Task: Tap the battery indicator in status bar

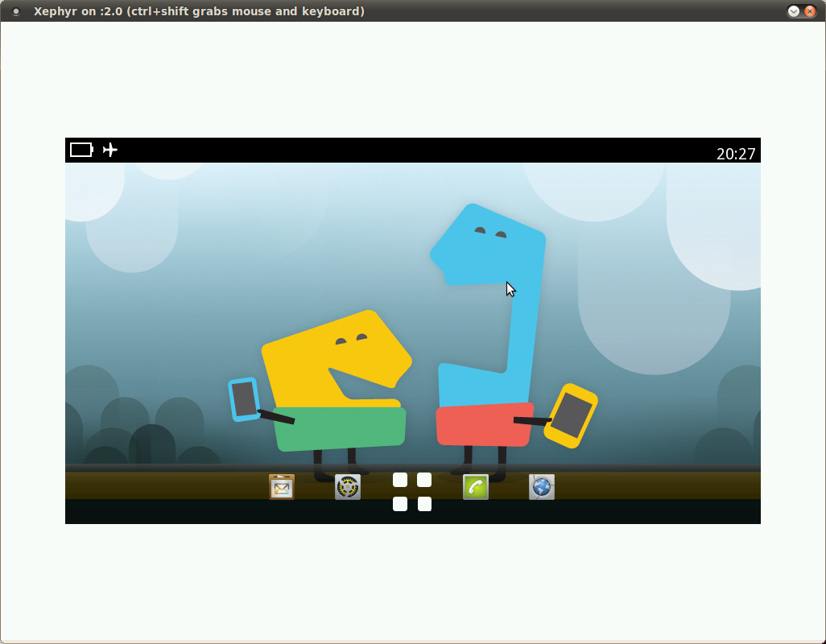Action: [x=81, y=150]
